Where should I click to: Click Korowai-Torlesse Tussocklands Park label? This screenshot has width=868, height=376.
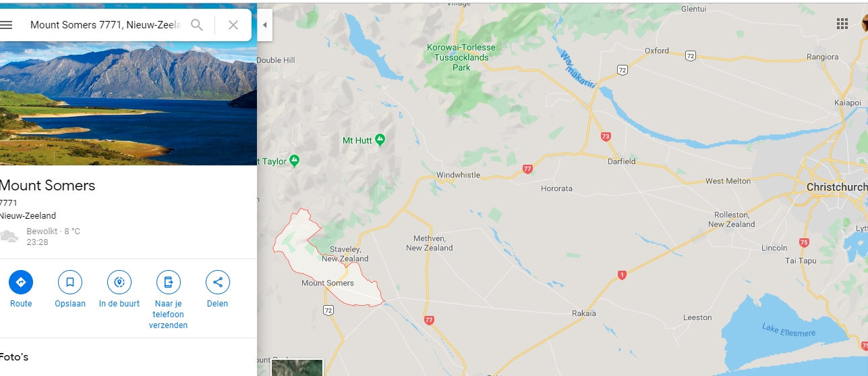tap(461, 57)
